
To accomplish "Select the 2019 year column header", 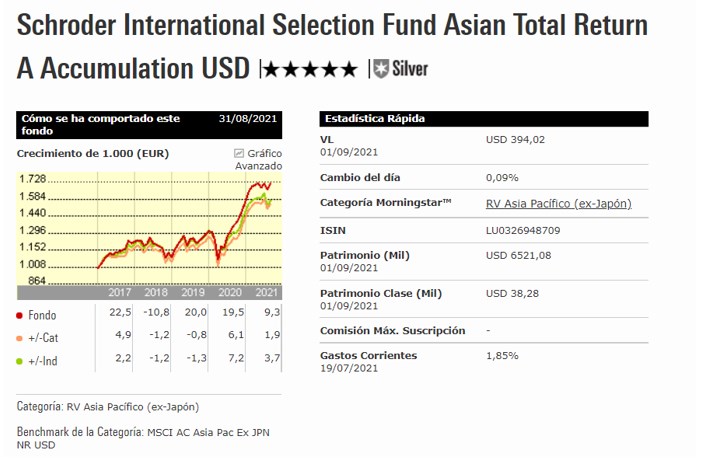I will [193, 293].
